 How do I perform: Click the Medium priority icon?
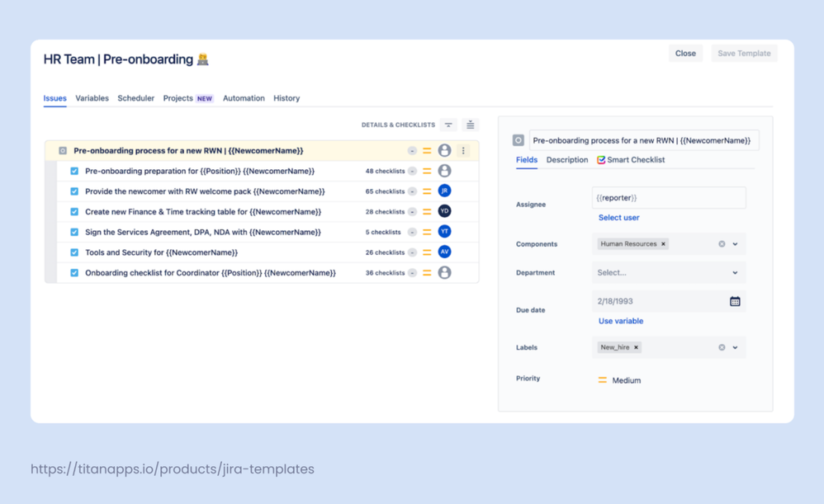[x=604, y=380]
